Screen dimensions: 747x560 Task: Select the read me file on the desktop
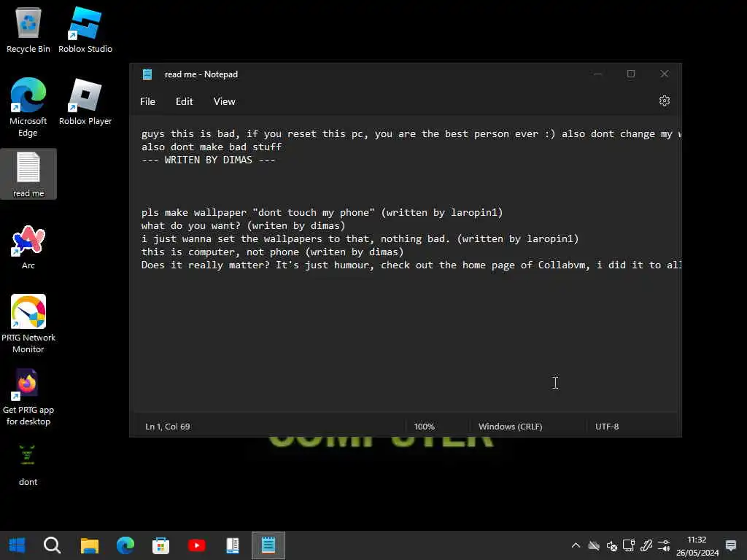(28, 174)
